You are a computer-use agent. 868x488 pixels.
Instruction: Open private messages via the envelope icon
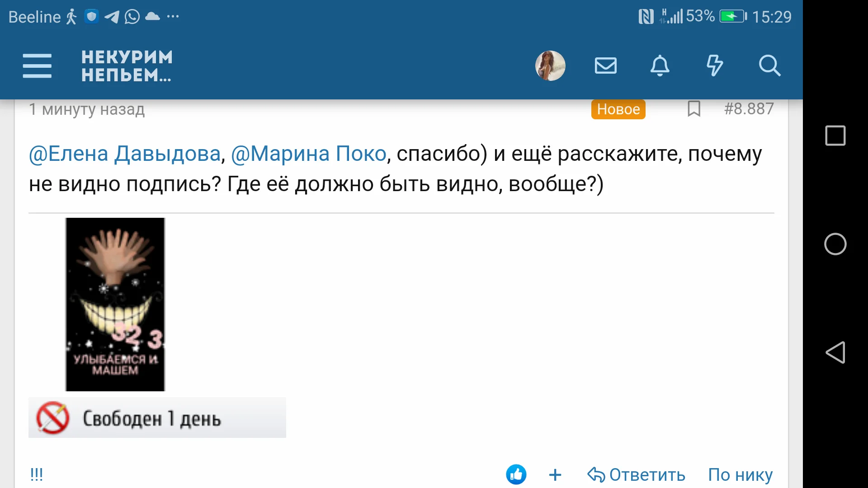(x=605, y=66)
